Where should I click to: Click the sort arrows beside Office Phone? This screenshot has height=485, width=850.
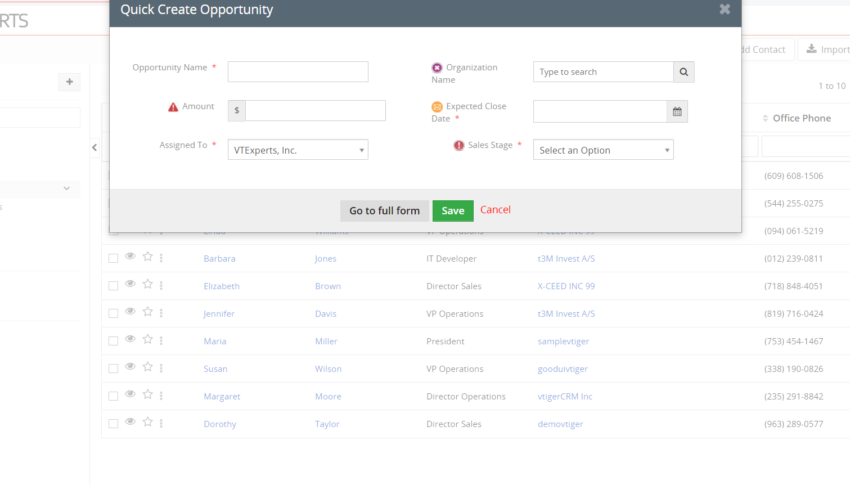(765, 118)
